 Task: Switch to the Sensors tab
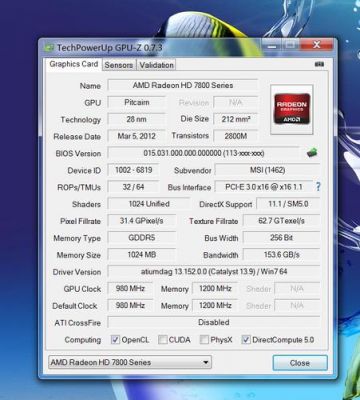pyautogui.click(x=119, y=65)
